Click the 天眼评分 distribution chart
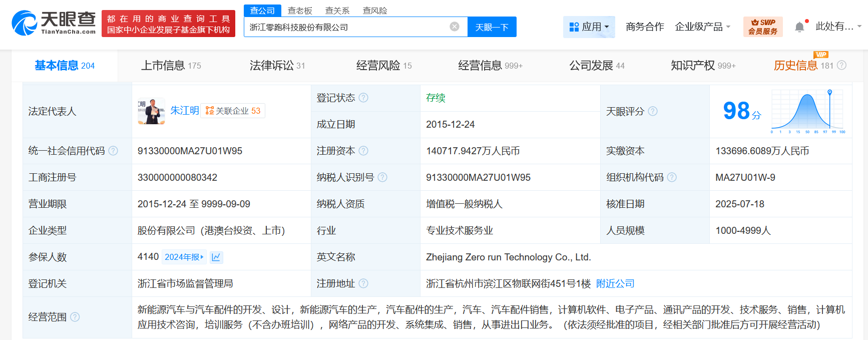 pyautogui.click(x=807, y=111)
